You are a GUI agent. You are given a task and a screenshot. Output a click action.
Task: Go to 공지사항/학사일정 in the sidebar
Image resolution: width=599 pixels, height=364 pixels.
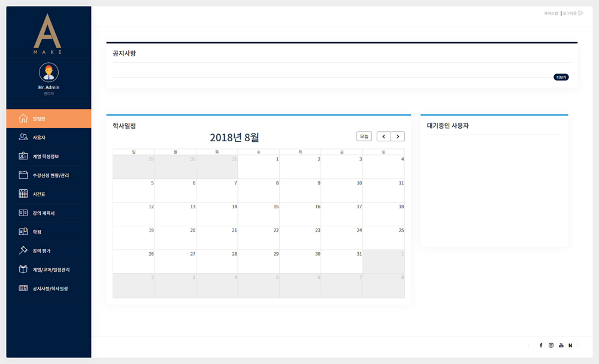point(50,289)
